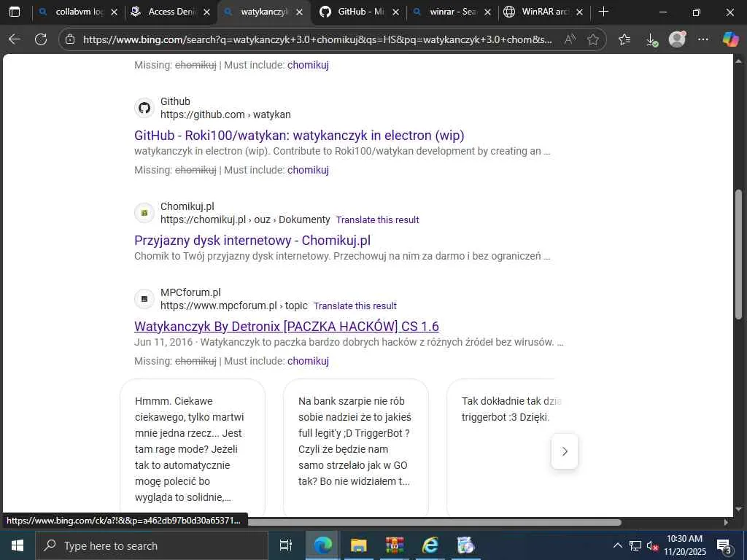Click the Chomikuj.pl favicon beside result
This screenshot has width=747, height=560.
click(144, 213)
